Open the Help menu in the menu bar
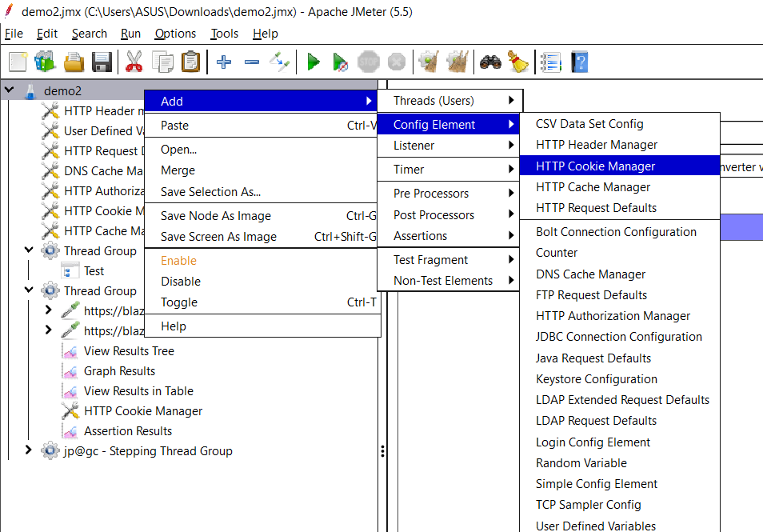763x532 pixels. 266,34
